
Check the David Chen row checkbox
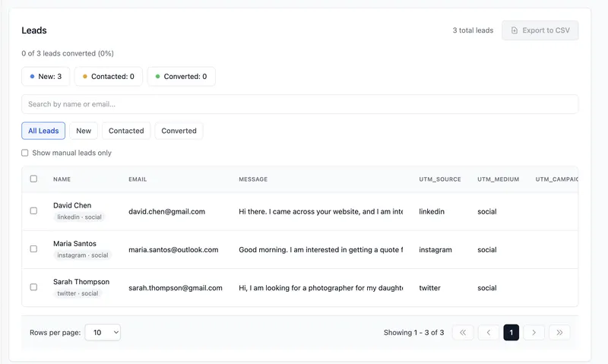(x=33, y=210)
